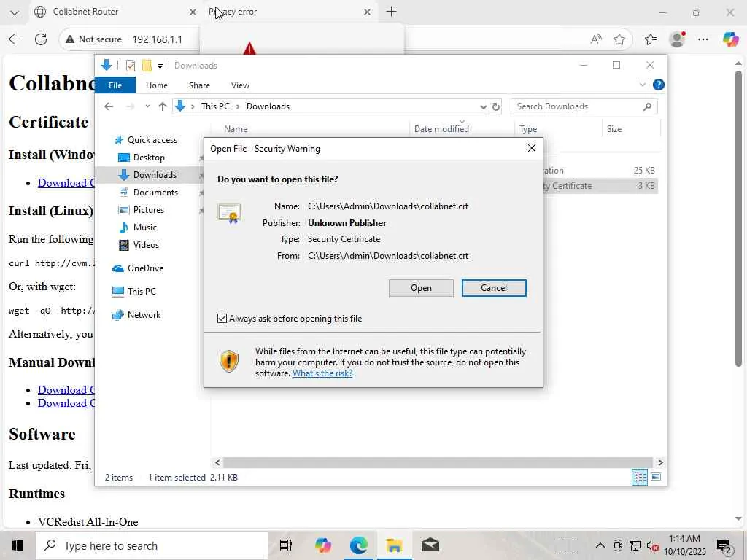Click This PC in address breadcrumb
The height and width of the screenshot is (560, 747).
[x=215, y=106]
